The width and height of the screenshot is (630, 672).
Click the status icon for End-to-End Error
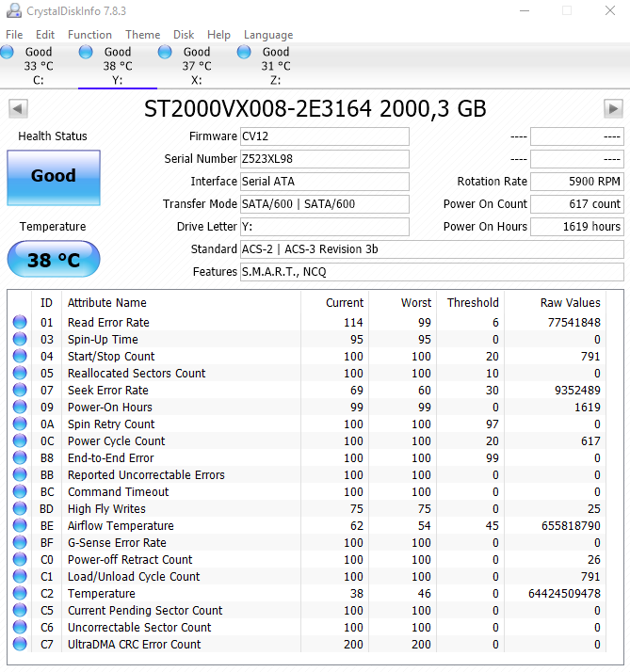click(20, 457)
